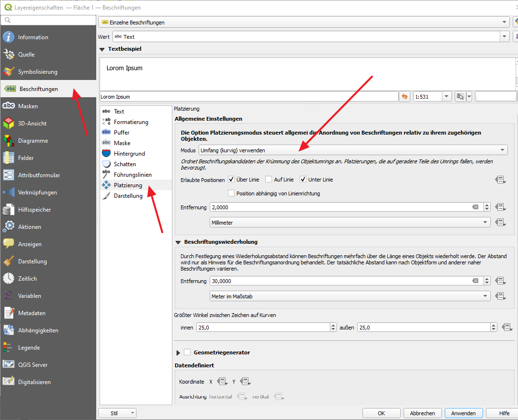Click the reset sample text icon
This screenshot has width=518, height=420.
405,97
